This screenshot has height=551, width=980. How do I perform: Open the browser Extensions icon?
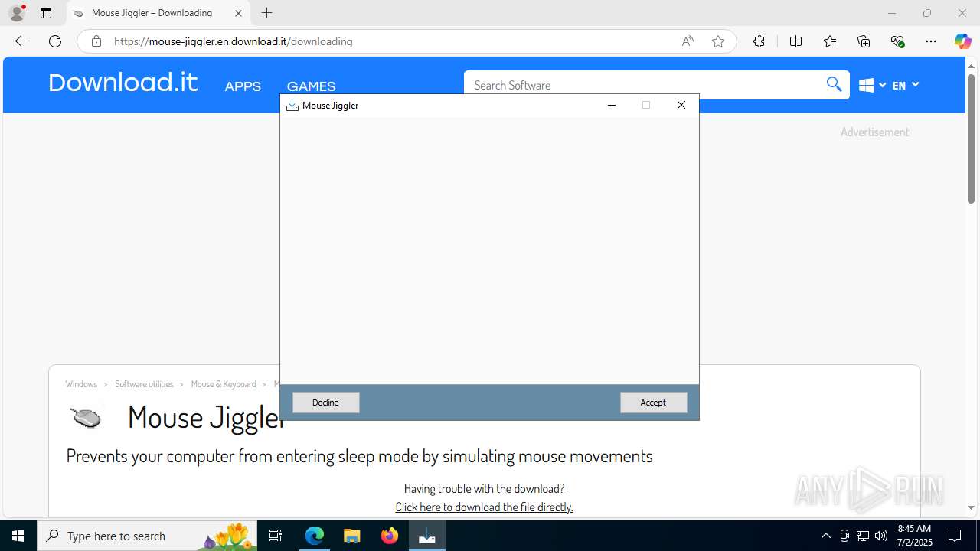[x=759, y=41]
